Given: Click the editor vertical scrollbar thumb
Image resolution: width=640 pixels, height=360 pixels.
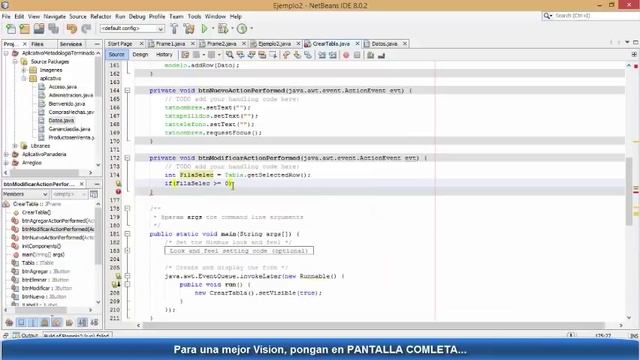Looking at the screenshot, I should coord(629,191).
